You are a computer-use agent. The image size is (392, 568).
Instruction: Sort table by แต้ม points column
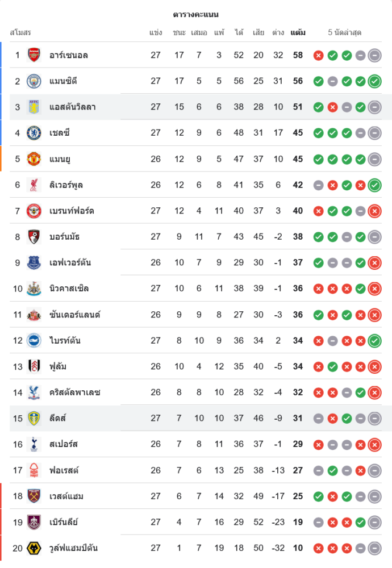[298, 32]
